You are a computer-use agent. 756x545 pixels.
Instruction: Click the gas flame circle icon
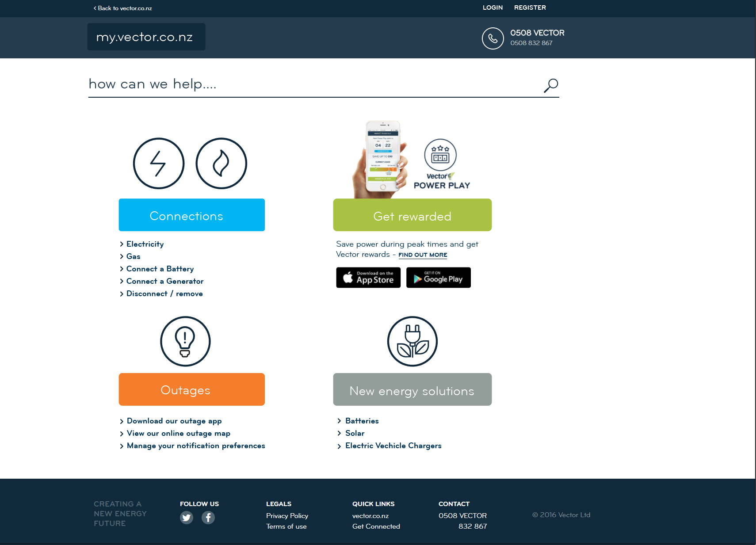221,164
